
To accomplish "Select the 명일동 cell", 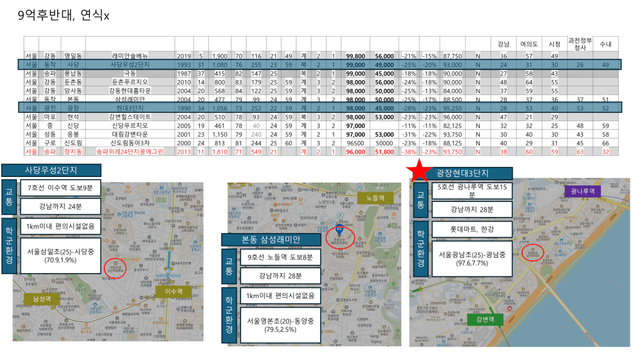I will coord(73,56).
